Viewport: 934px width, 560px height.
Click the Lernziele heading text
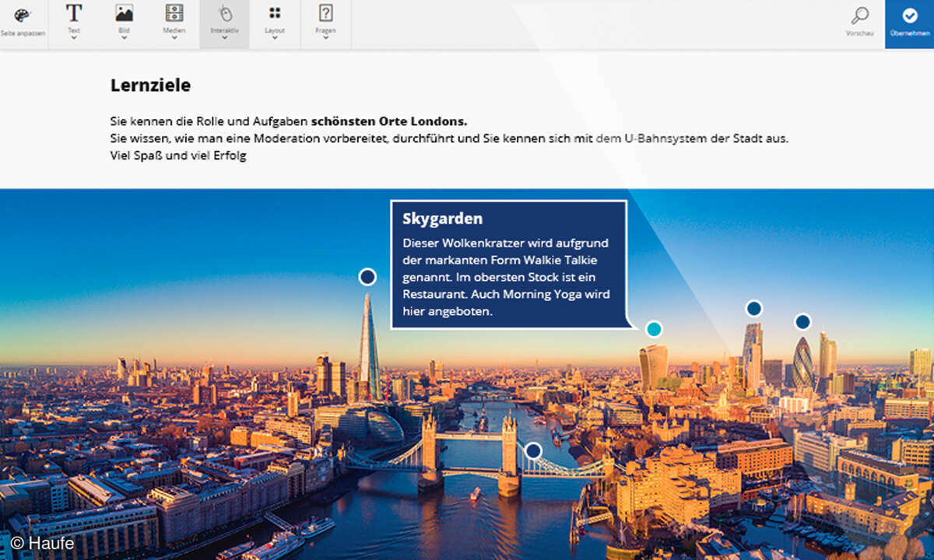click(150, 86)
